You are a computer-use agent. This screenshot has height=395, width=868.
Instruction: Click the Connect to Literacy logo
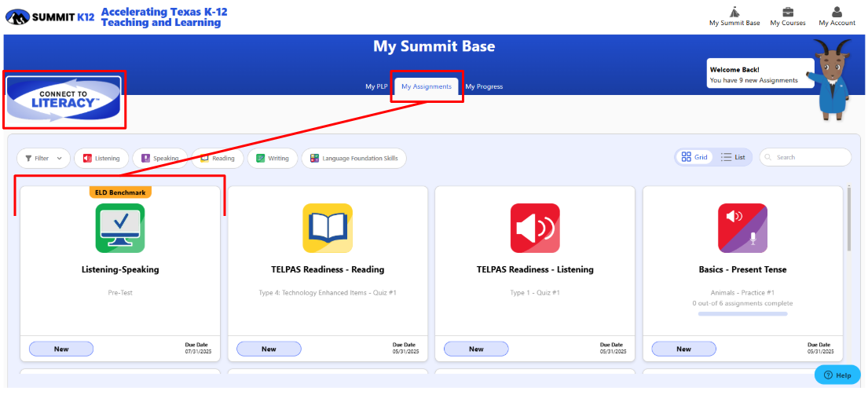click(64, 100)
